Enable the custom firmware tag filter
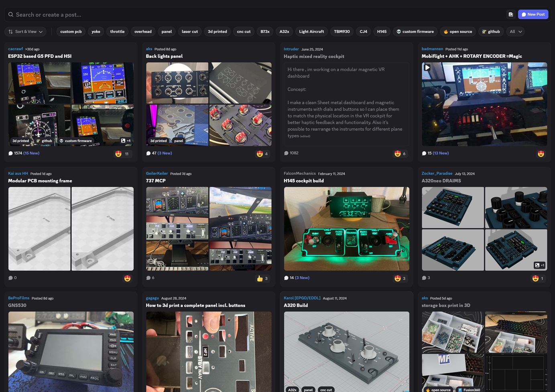555x392 pixels. [415, 32]
